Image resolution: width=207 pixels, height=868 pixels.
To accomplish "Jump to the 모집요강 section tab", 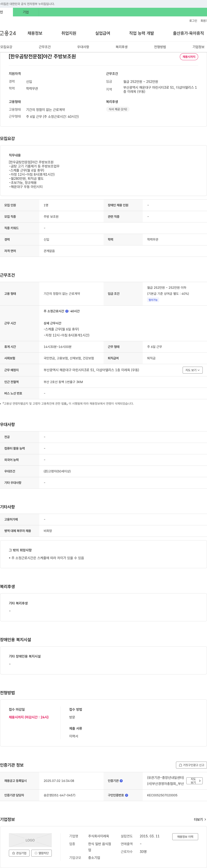I will coord(6,47).
